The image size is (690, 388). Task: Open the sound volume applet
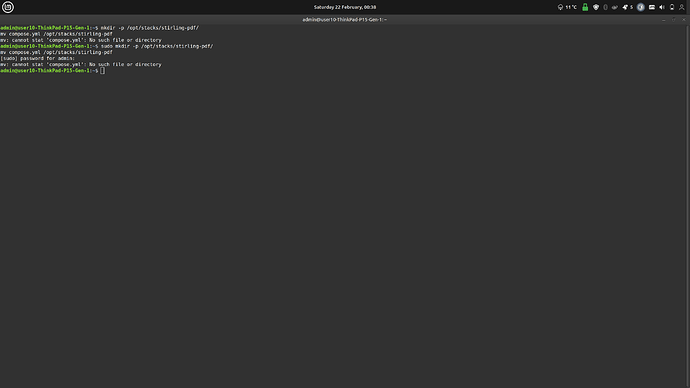(662, 7)
